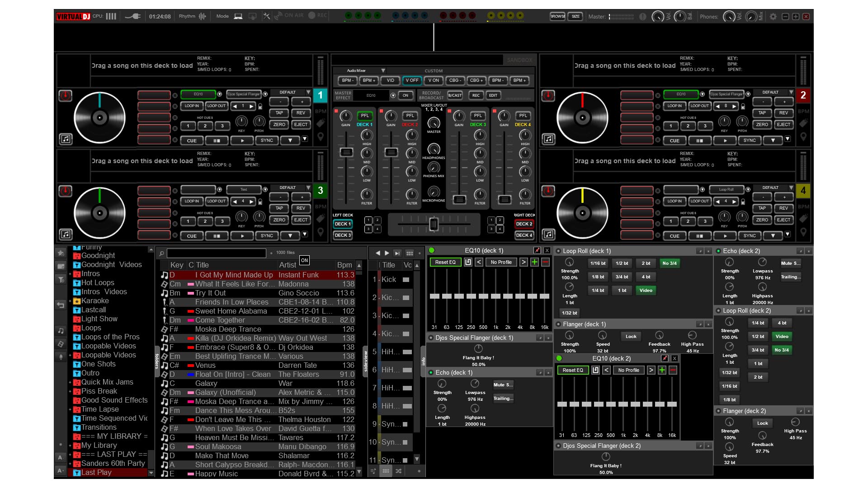Click deck 1 SYNC button
Image resolution: width=868 pixels, height=488 pixels.
(x=267, y=141)
